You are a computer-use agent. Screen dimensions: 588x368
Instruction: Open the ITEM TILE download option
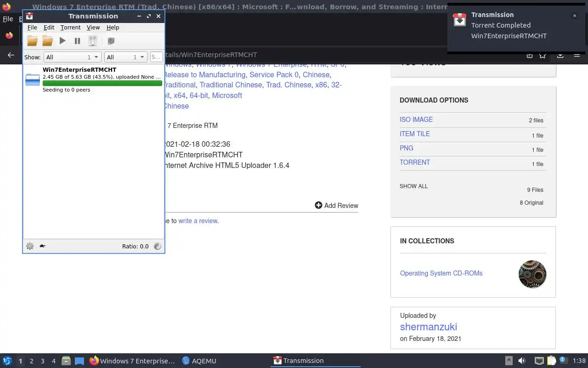pos(415,134)
